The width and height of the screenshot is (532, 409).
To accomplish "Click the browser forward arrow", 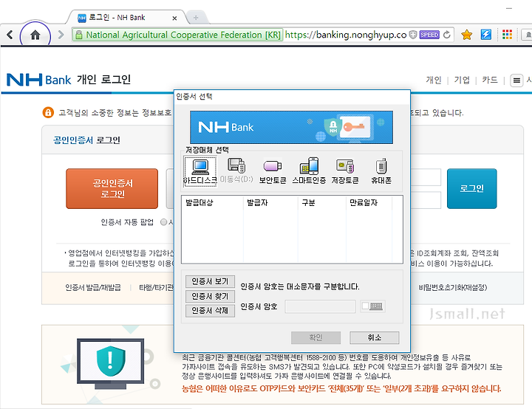I will [61, 35].
